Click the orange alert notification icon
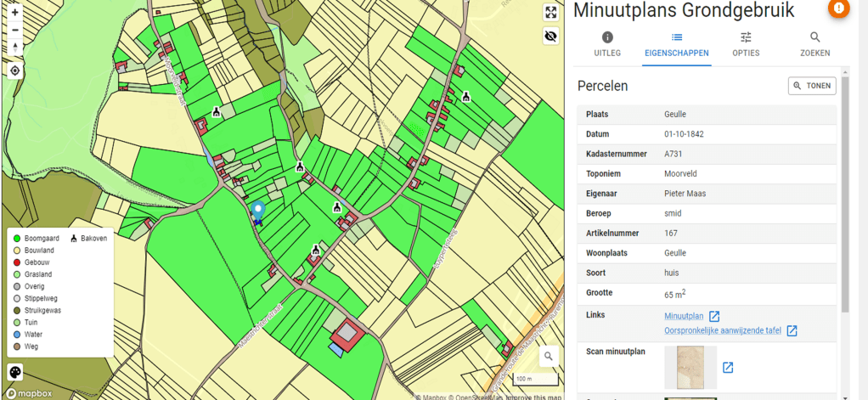Screen dimensions: 868x400 [x=839, y=8]
